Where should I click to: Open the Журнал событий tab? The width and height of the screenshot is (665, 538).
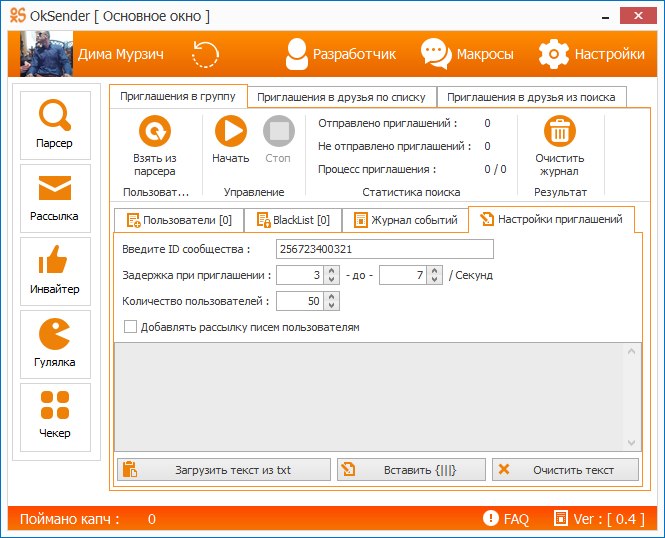tap(405, 220)
